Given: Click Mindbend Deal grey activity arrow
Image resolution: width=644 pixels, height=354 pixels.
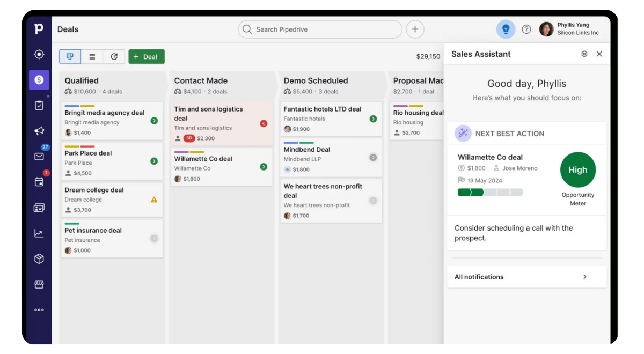Looking at the screenshot, I should tap(373, 158).
